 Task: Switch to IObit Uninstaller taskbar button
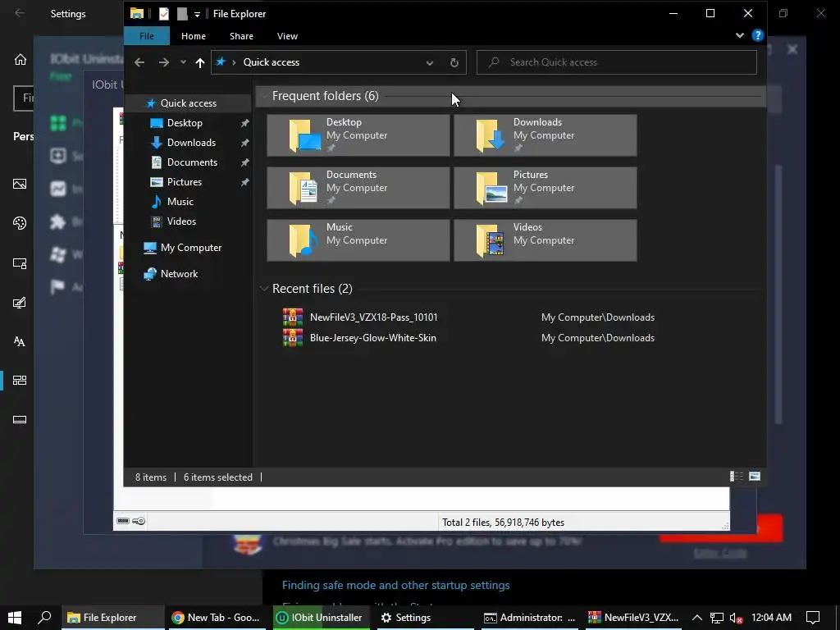click(x=322, y=618)
